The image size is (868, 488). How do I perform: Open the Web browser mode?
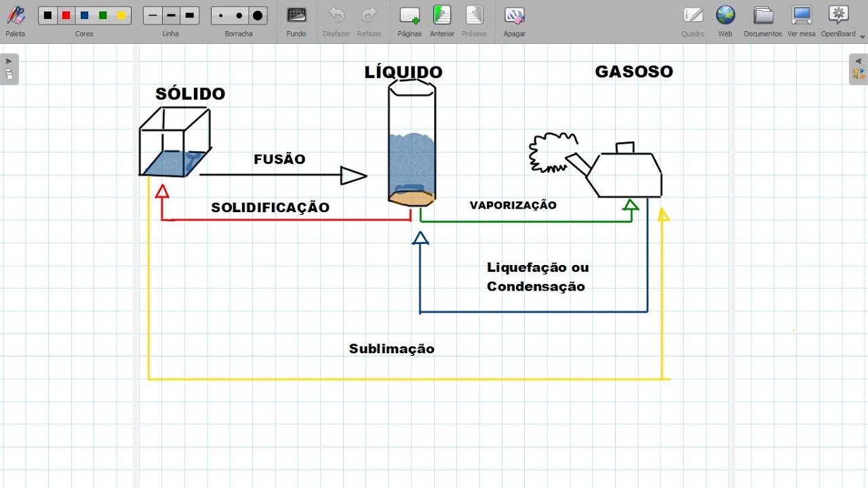tap(725, 20)
